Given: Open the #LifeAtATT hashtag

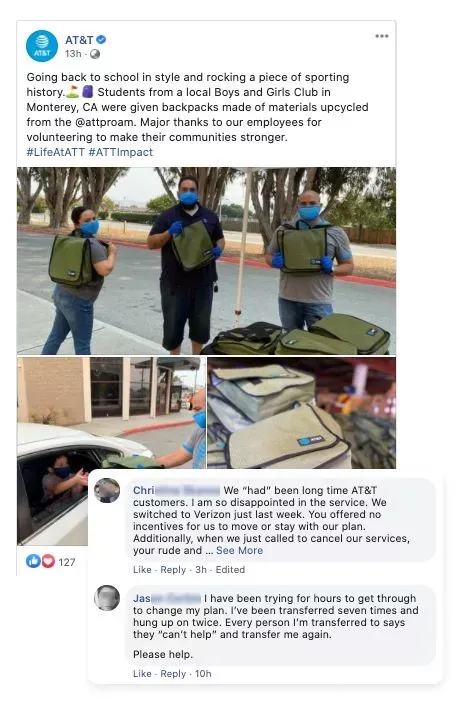Looking at the screenshot, I should point(56,152).
